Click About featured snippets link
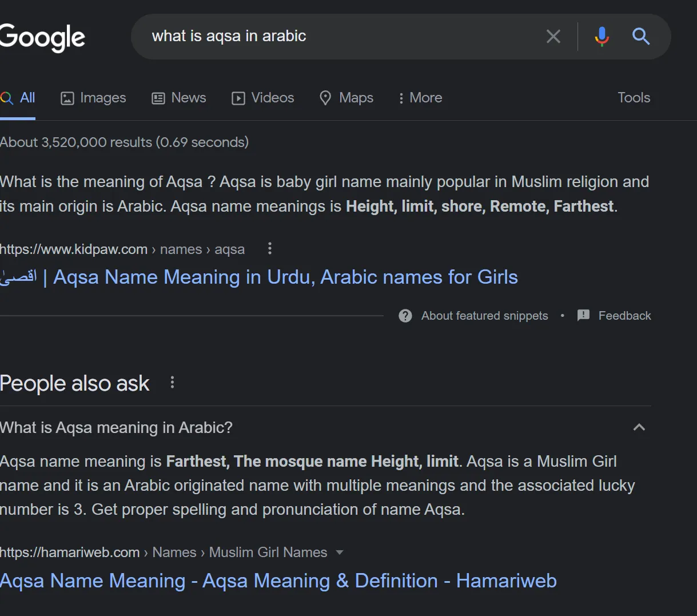This screenshot has width=697, height=616. point(484,316)
